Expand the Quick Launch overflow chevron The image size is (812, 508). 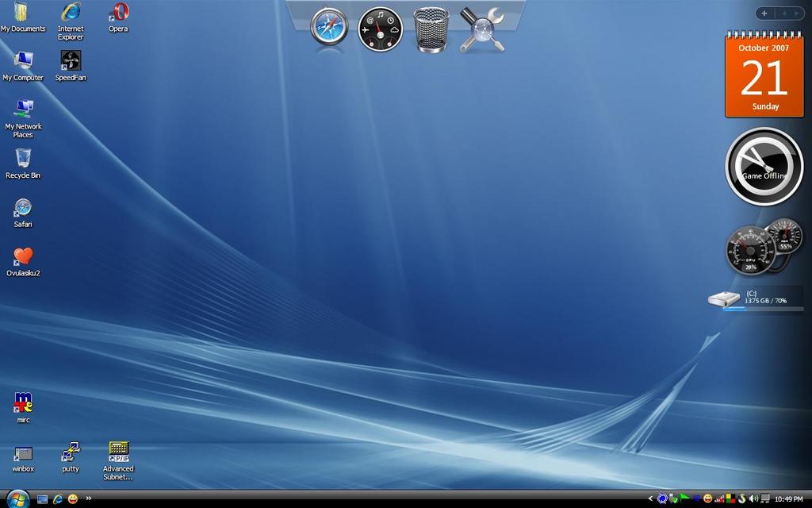pos(89,498)
